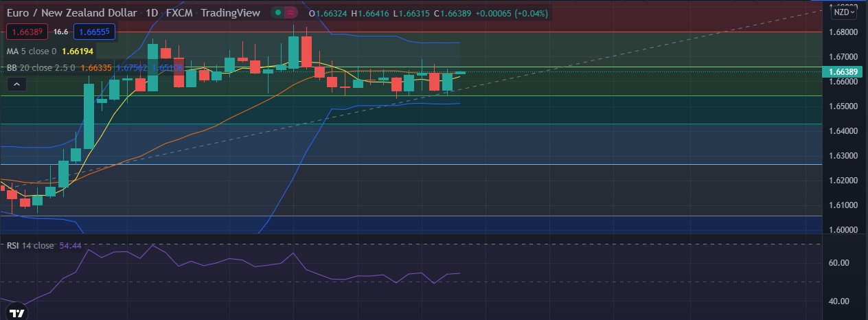868x320 pixels.
Task: Click the RSI scale value 40.00
Action: [840, 301]
